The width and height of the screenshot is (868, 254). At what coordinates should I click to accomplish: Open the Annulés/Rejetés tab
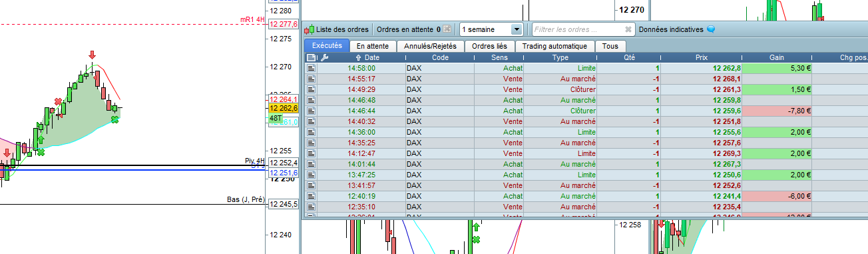[430, 46]
